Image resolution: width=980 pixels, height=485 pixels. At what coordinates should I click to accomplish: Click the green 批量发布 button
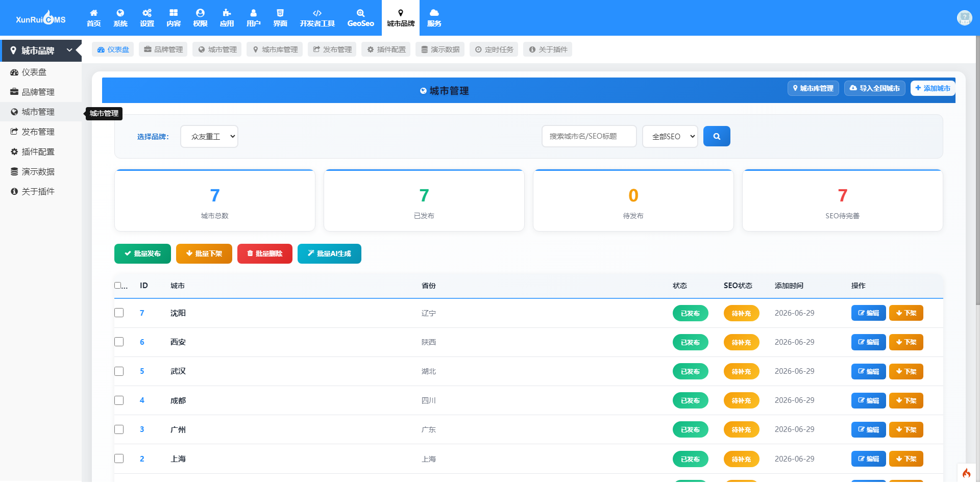pos(142,253)
